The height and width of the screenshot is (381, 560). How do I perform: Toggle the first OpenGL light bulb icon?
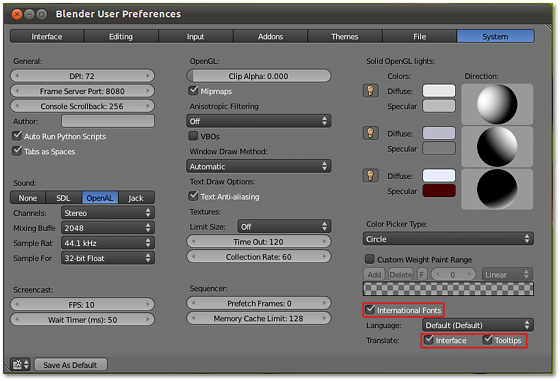(x=370, y=91)
